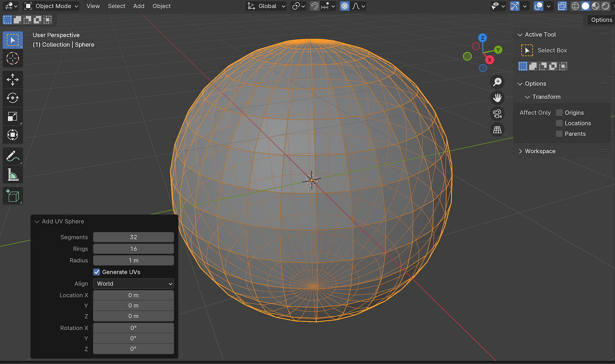Enable Affect Only Parents checkbox
The width and height of the screenshot is (615, 364).
click(x=559, y=134)
